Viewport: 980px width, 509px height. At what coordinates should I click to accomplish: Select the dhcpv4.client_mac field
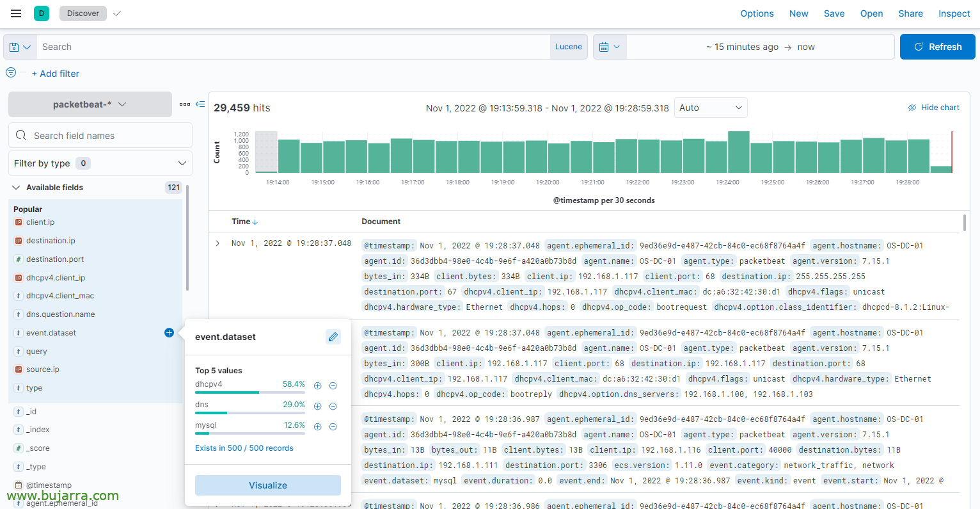click(60, 296)
